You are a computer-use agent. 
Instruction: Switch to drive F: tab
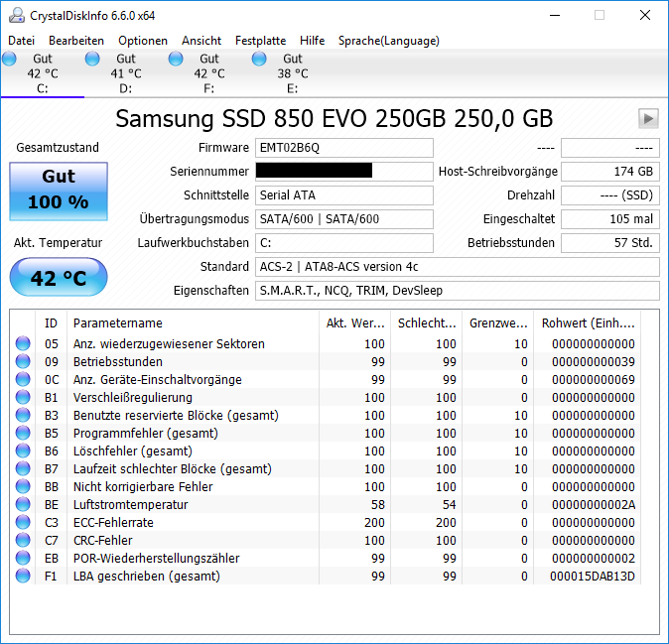coord(209,73)
